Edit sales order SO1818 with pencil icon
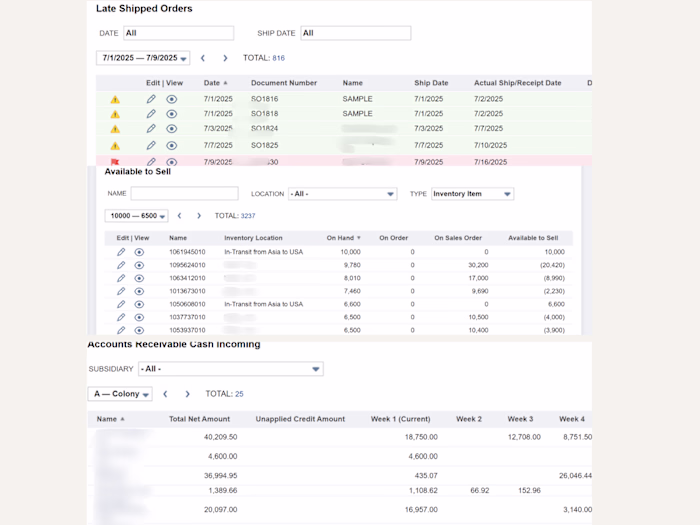Image resolution: width=700 pixels, height=525 pixels. pyautogui.click(x=151, y=114)
